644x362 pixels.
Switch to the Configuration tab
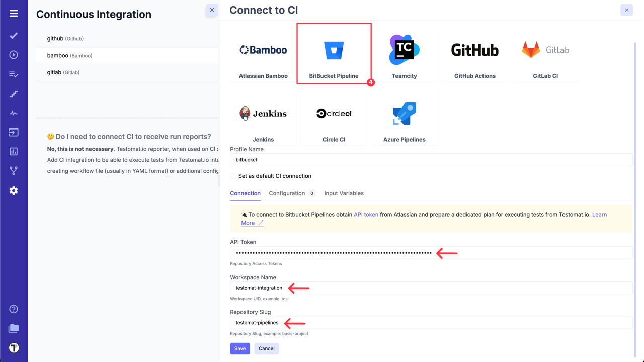(287, 193)
